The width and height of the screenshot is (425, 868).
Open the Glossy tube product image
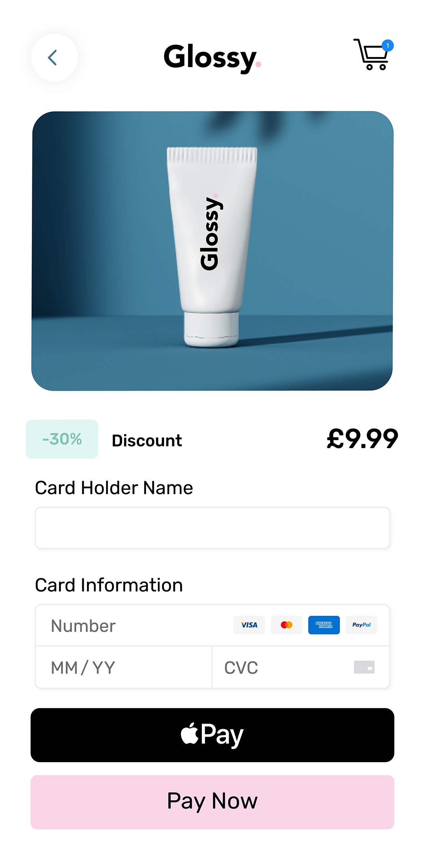tap(213, 251)
